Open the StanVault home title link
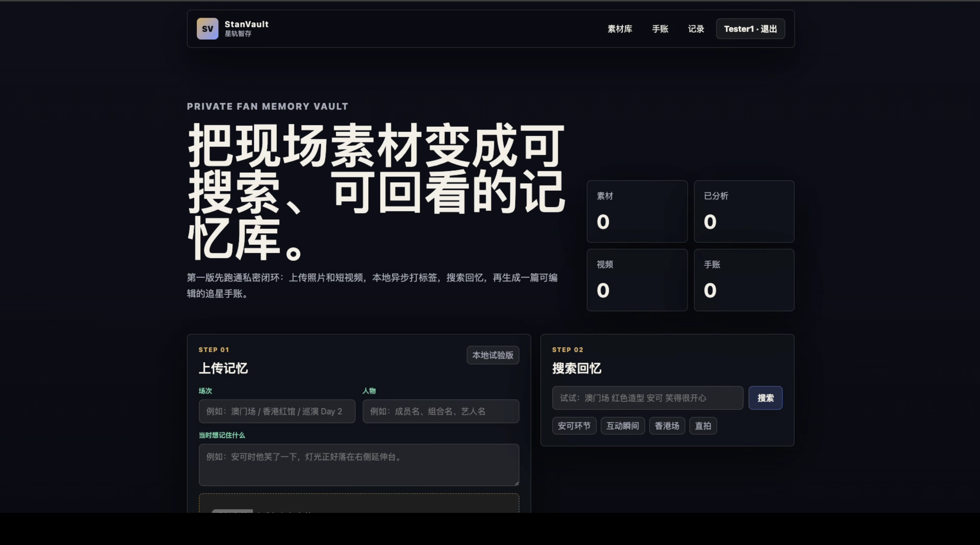980x545 pixels. [x=246, y=24]
